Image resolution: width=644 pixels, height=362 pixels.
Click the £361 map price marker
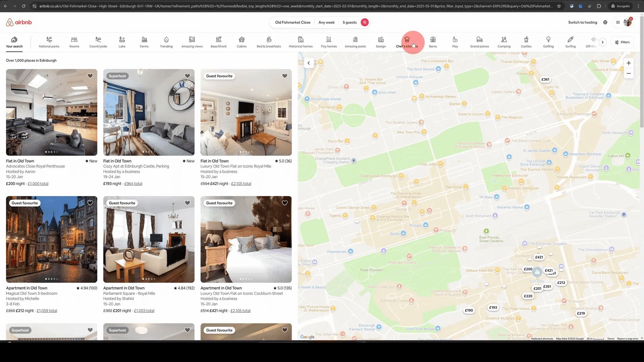545,79
